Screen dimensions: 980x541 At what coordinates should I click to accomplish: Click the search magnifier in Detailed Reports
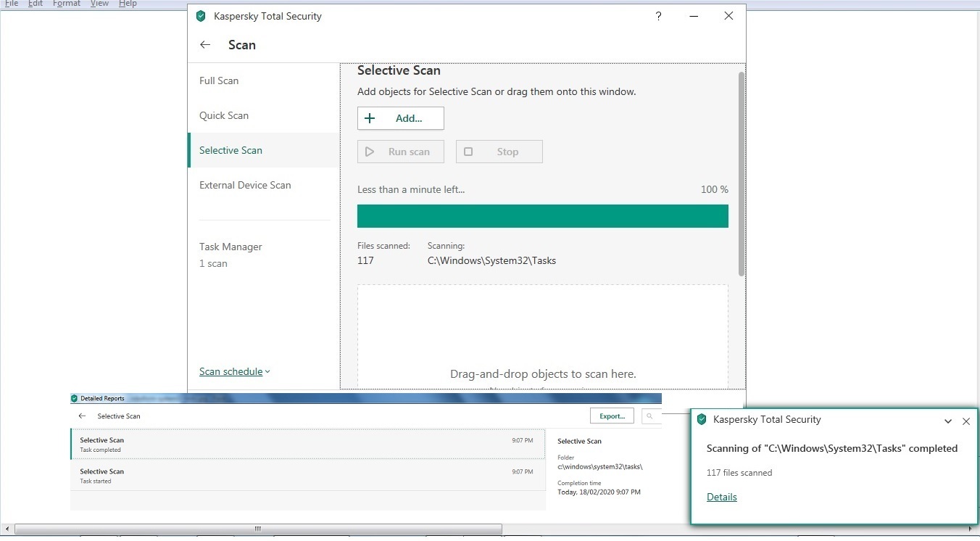650,416
